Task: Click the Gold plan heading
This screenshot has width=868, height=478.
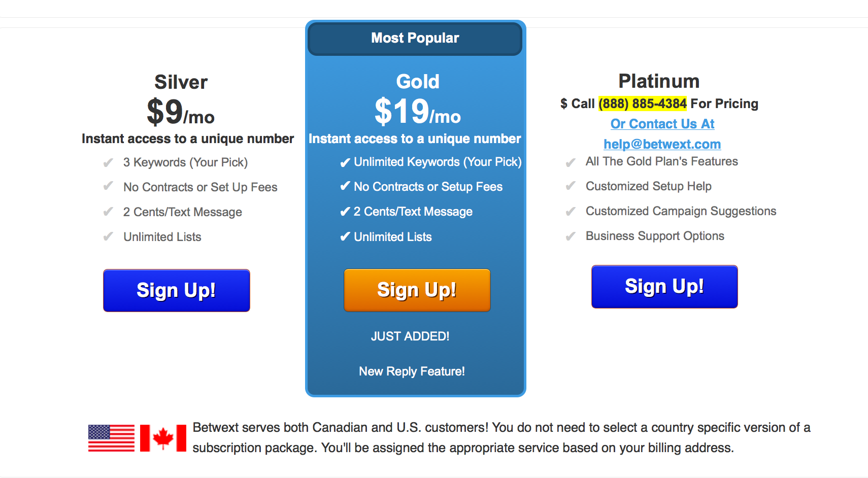Action: [x=418, y=82]
